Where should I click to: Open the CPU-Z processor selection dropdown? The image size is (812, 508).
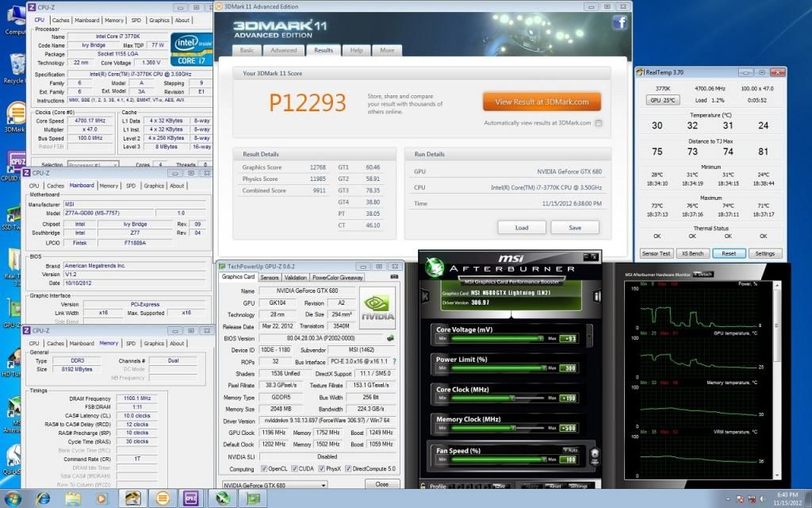[x=93, y=165]
